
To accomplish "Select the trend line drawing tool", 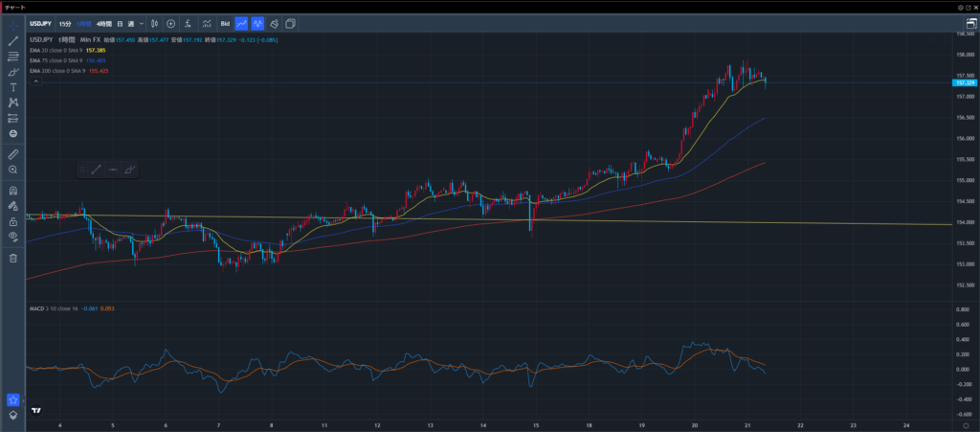I will coord(13,41).
